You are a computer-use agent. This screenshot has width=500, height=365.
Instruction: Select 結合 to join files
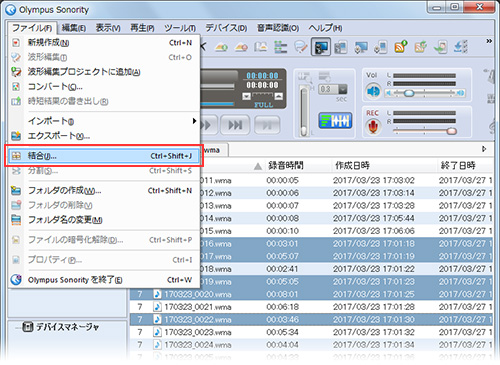pyautogui.click(x=103, y=156)
